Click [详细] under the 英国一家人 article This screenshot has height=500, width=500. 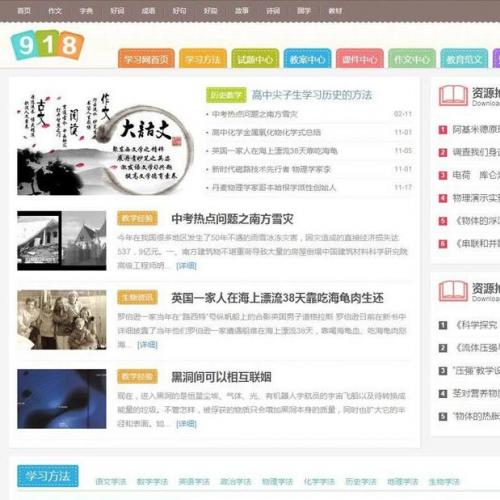(x=147, y=345)
